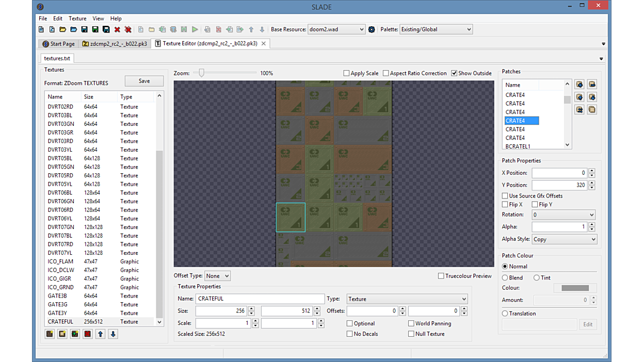Enable Truecolour Preview checkbox
This screenshot has width=644, height=362.
pyautogui.click(x=441, y=276)
